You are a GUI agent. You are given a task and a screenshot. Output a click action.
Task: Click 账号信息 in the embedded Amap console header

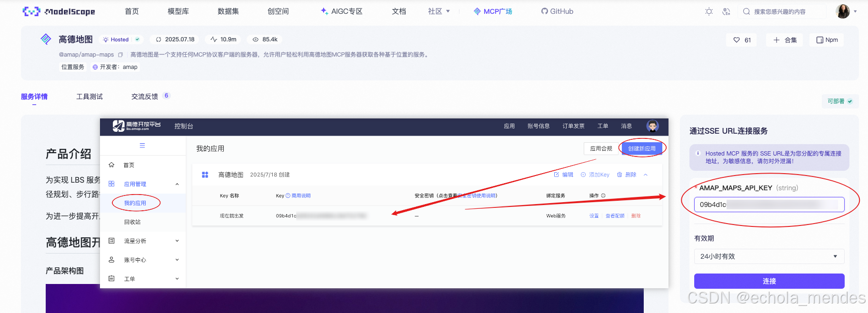click(539, 126)
